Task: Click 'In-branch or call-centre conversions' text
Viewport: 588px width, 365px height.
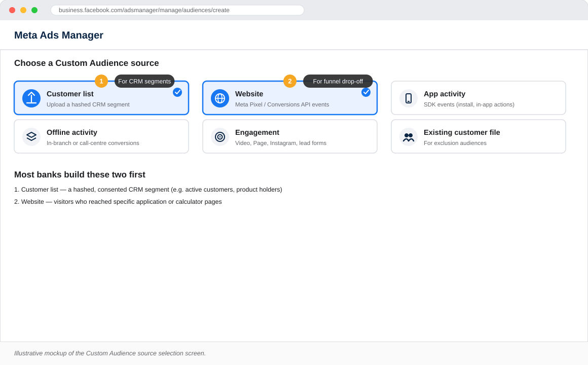Action: click(93, 143)
